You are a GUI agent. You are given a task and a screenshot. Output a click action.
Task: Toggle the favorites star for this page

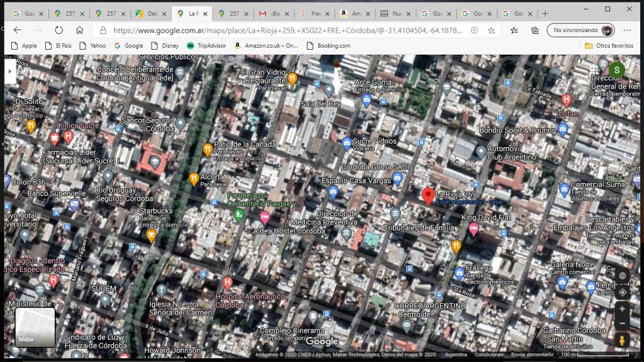pos(491,30)
